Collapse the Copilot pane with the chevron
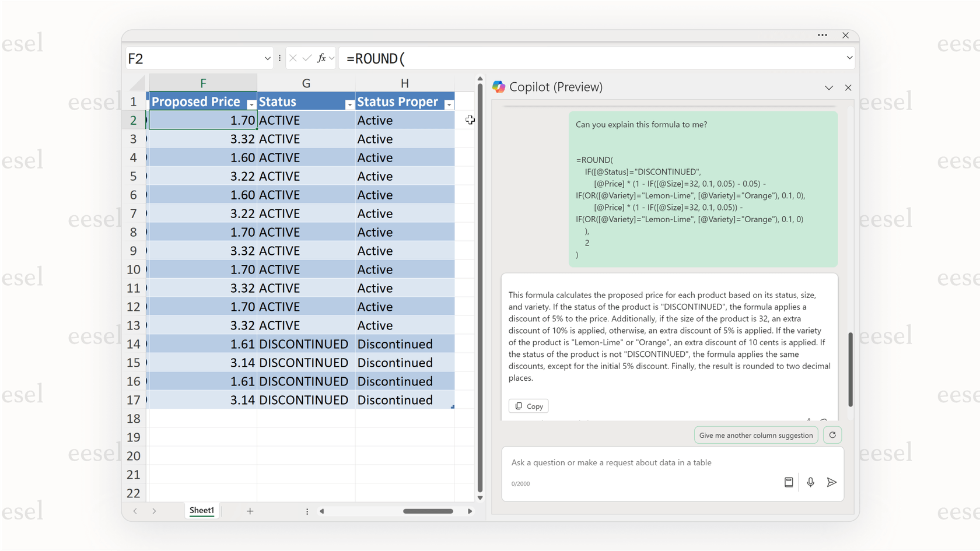The height and width of the screenshot is (551, 980). pos(829,87)
